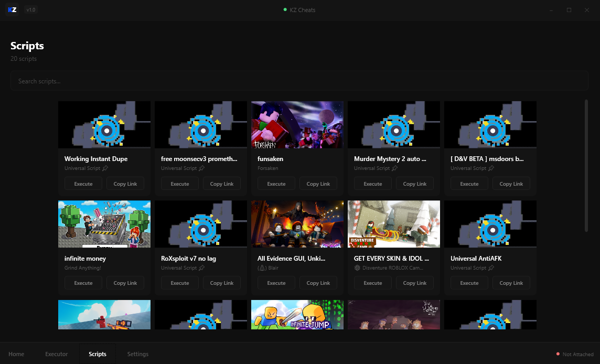
Task: Execute the Murder Mystery 2 auto script
Action: (373, 184)
